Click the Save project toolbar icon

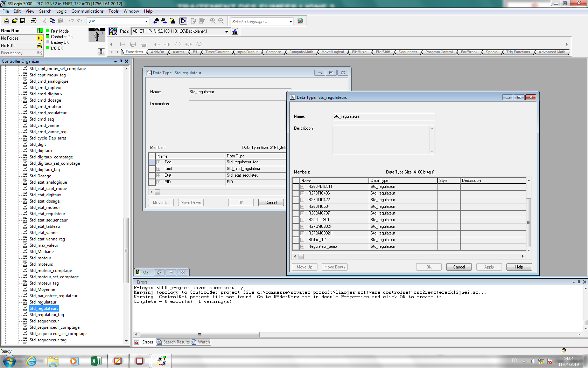pyautogui.click(x=23, y=21)
